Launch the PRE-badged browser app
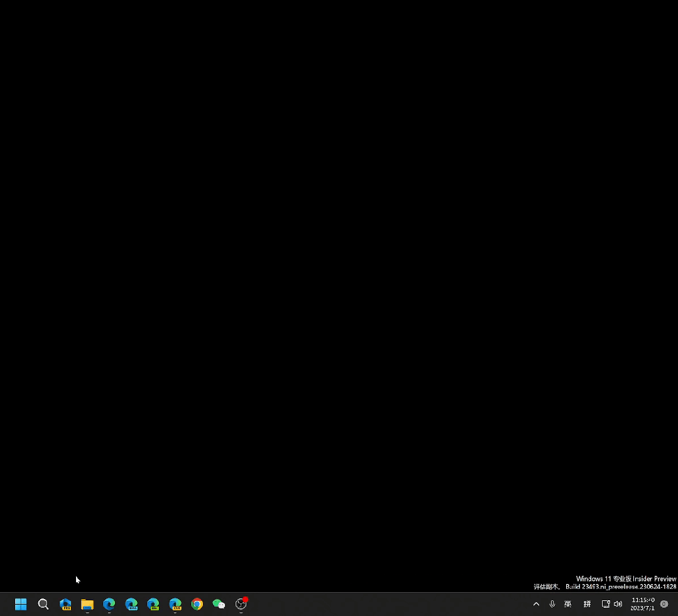 [x=65, y=604]
